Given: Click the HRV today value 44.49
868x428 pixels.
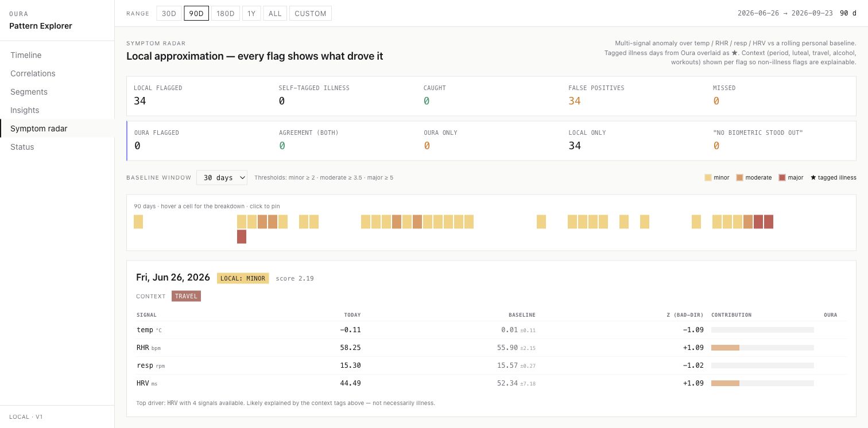Looking at the screenshot, I should [350, 383].
